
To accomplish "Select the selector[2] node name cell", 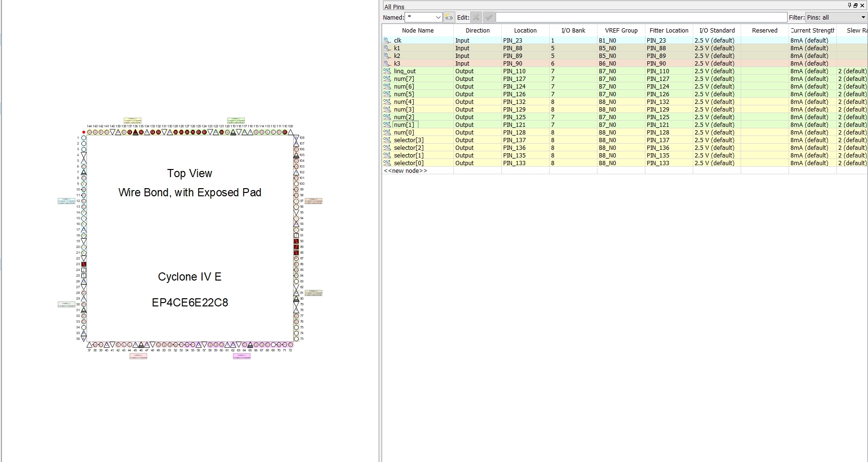I will 417,147.
